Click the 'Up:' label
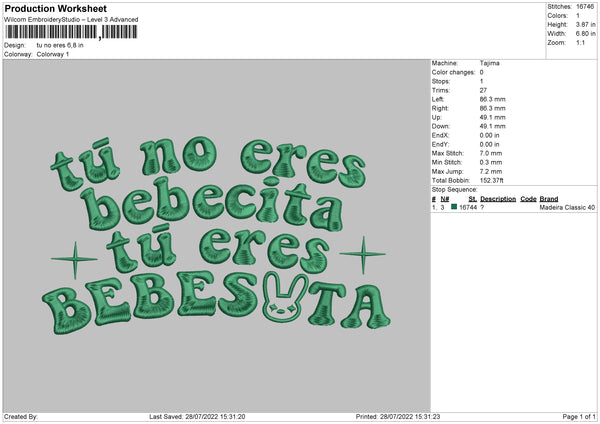Viewport: 600px width, 424px height. click(x=437, y=117)
